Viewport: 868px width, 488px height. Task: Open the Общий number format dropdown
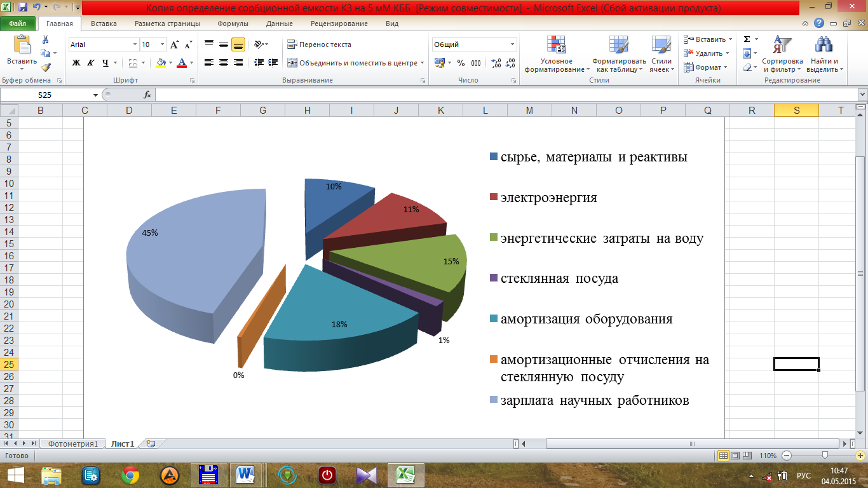pos(513,44)
